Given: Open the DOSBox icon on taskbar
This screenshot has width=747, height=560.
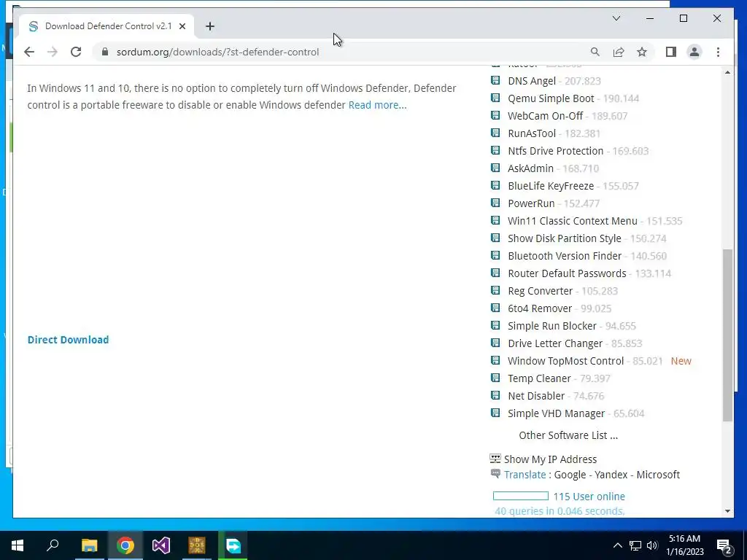Looking at the screenshot, I should tap(197, 545).
